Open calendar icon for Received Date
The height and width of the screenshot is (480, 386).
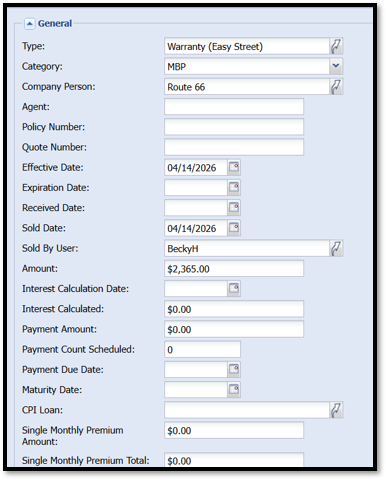click(x=234, y=208)
